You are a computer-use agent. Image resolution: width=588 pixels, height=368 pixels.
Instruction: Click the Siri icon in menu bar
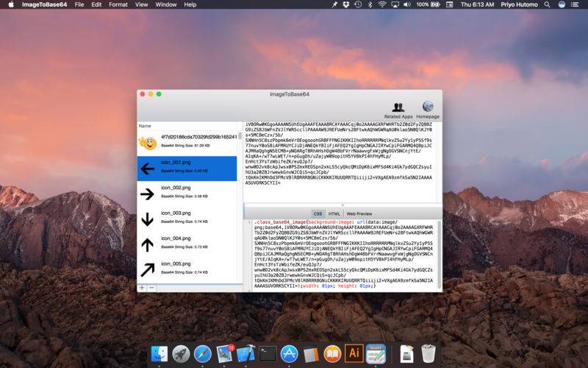click(562, 4)
